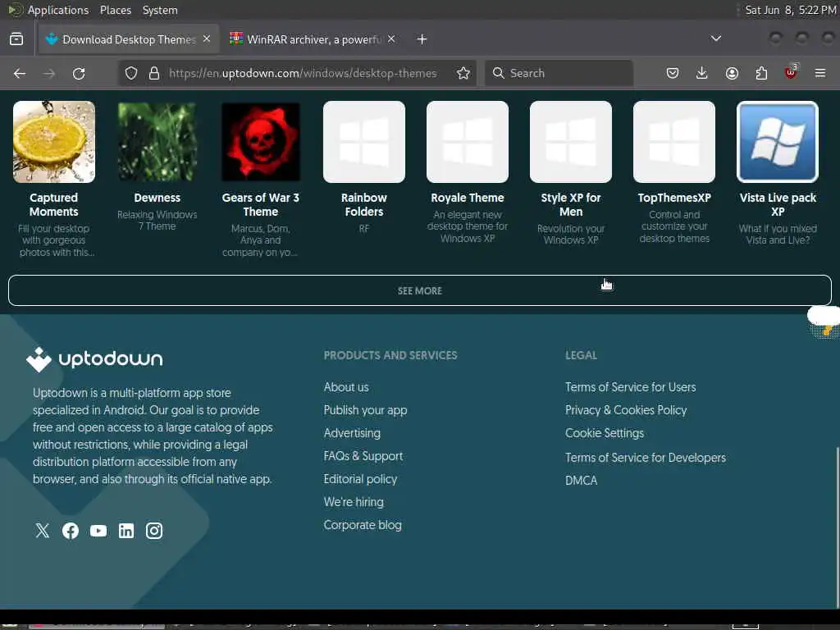Open the Style XP for Men thumbnail

coord(571,142)
